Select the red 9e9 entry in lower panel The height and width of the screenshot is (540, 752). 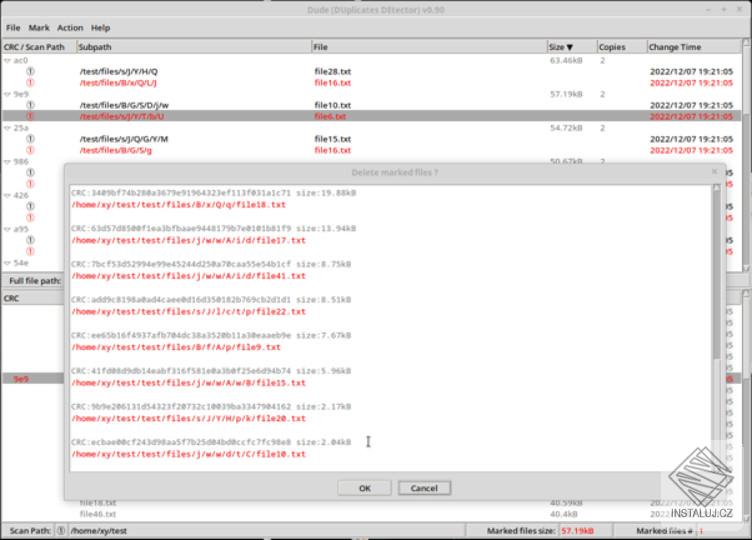coord(21,379)
